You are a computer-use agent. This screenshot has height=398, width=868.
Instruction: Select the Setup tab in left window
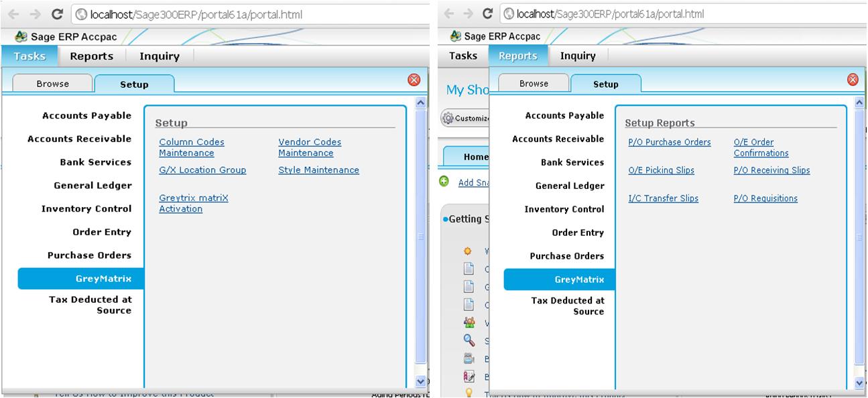(x=135, y=84)
